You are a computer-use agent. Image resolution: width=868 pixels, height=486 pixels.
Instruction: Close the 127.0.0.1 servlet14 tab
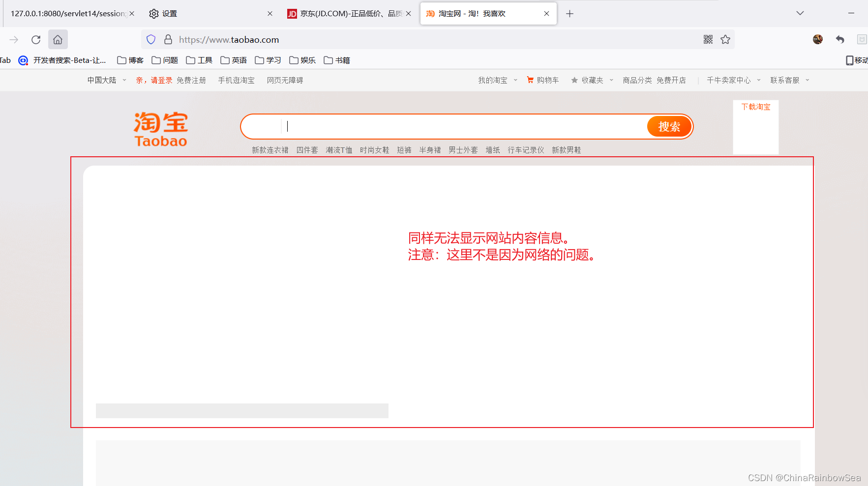[132, 14]
